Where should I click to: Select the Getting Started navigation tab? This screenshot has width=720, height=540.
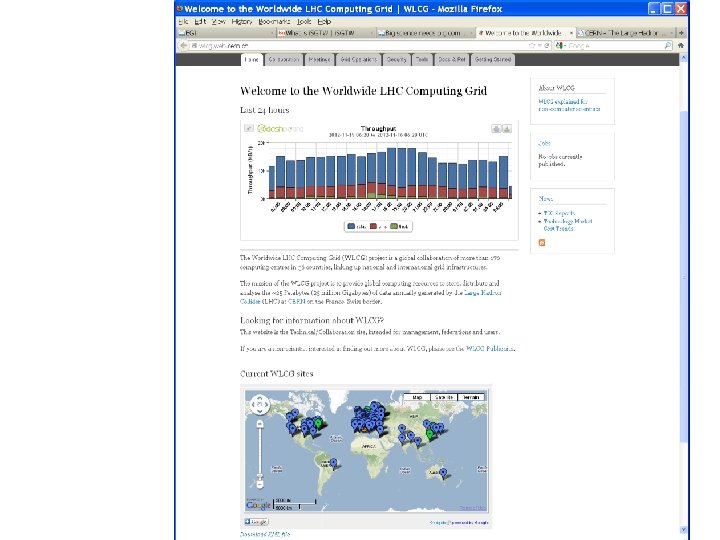(x=493, y=60)
